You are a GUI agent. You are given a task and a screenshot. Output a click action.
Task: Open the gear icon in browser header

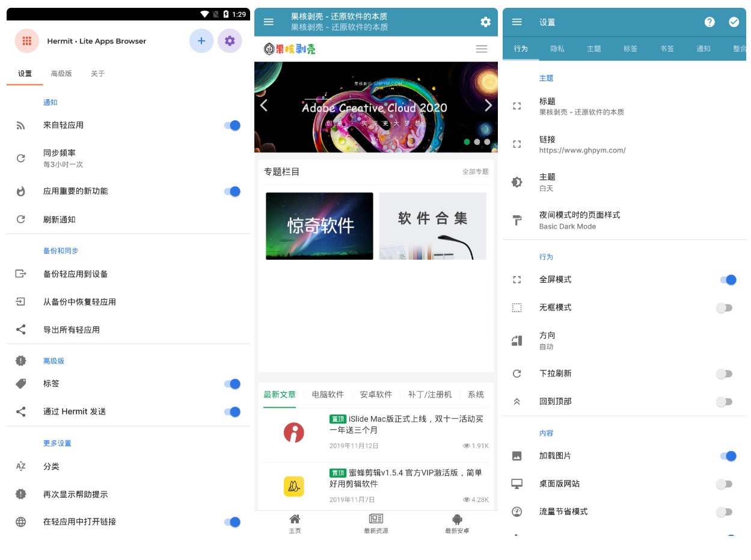(x=485, y=22)
